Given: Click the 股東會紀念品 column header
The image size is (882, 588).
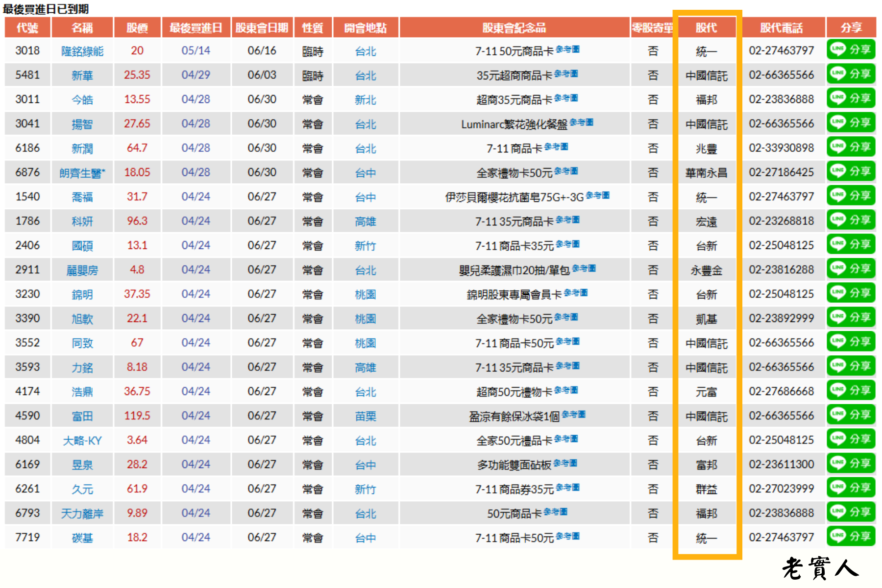Looking at the screenshot, I should point(514,27).
